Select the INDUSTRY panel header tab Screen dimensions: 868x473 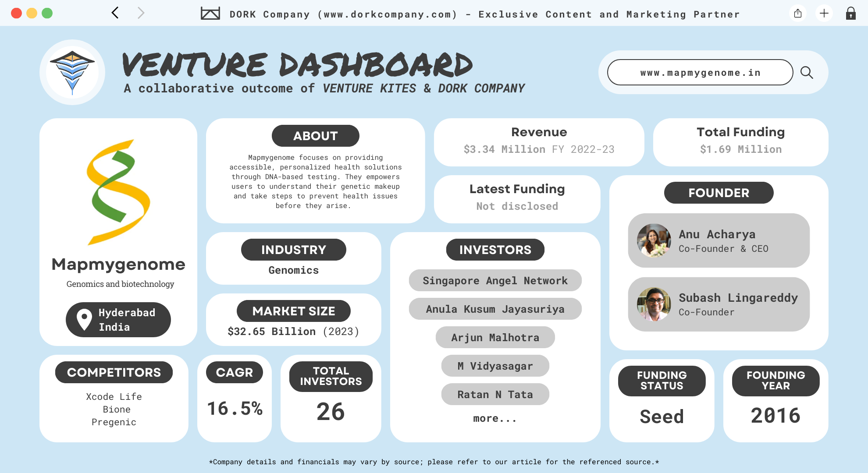293,249
